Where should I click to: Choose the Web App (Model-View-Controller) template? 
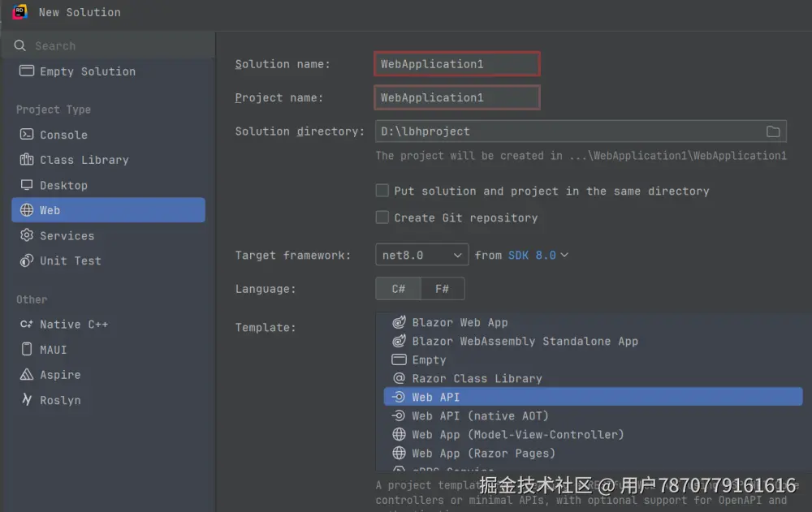(x=517, y=434)
